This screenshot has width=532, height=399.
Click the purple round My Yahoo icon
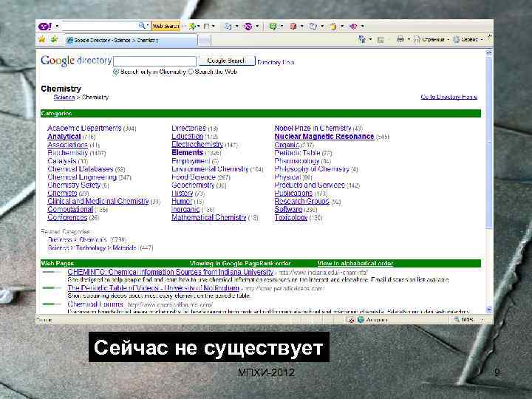tap(248, 26)
